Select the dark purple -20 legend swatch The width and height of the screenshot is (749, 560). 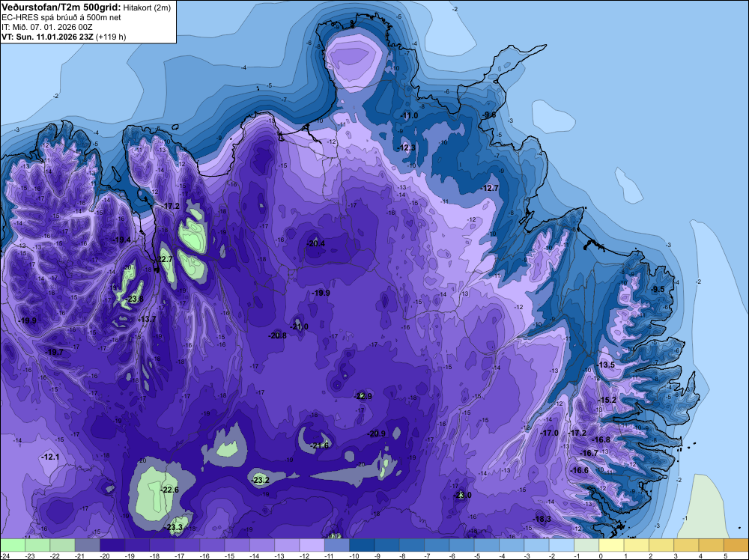(x=112, y=545)
